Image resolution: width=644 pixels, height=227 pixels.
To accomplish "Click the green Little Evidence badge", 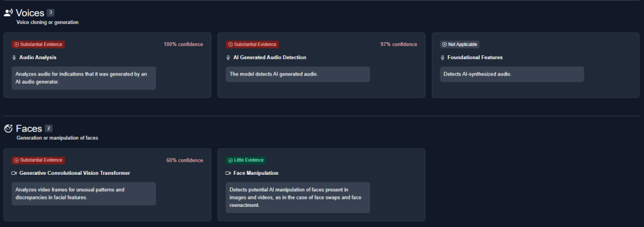I will pyautogui.click(x=246, y=160).
